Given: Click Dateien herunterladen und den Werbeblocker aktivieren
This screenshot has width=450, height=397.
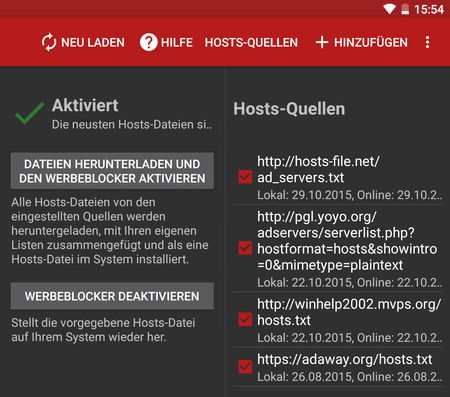Looking at the screenshot, I should tap(112, 171).
